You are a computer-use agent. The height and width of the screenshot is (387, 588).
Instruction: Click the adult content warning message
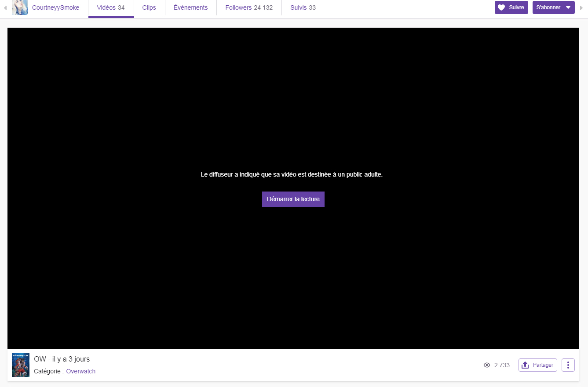292,174
